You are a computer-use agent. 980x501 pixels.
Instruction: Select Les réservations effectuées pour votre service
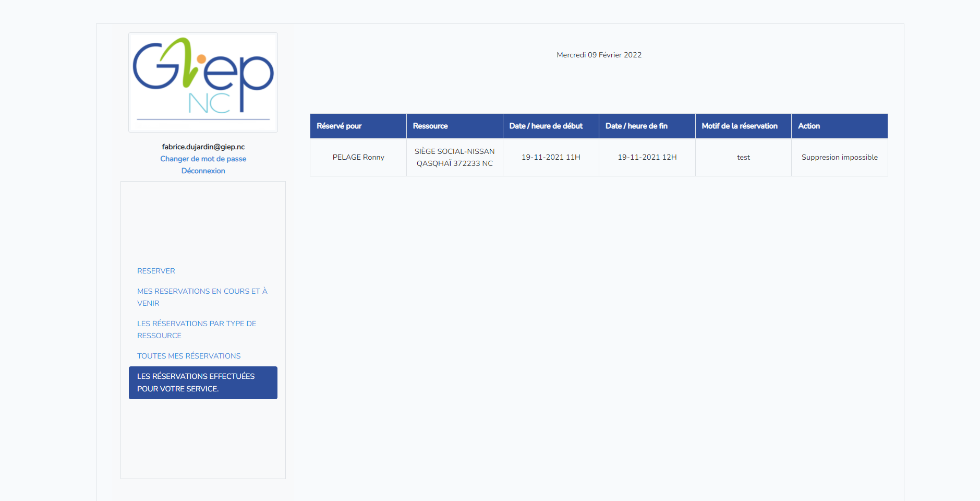203,383
